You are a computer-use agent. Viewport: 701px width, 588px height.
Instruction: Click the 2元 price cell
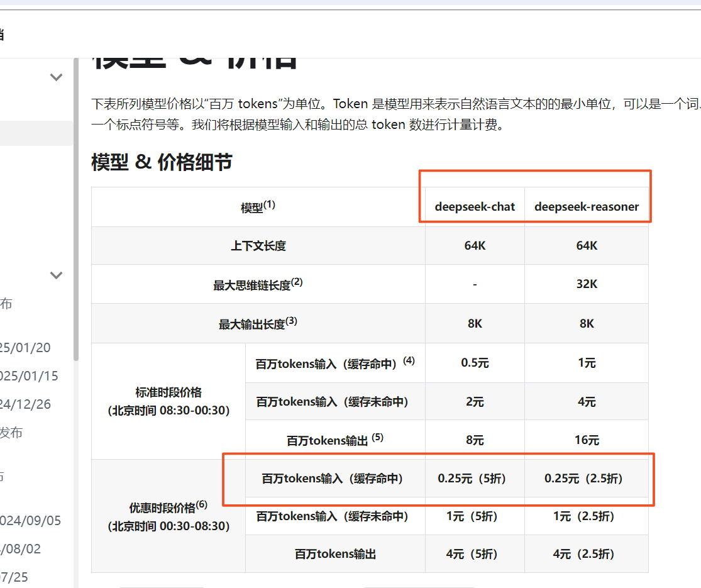(475, 402)
